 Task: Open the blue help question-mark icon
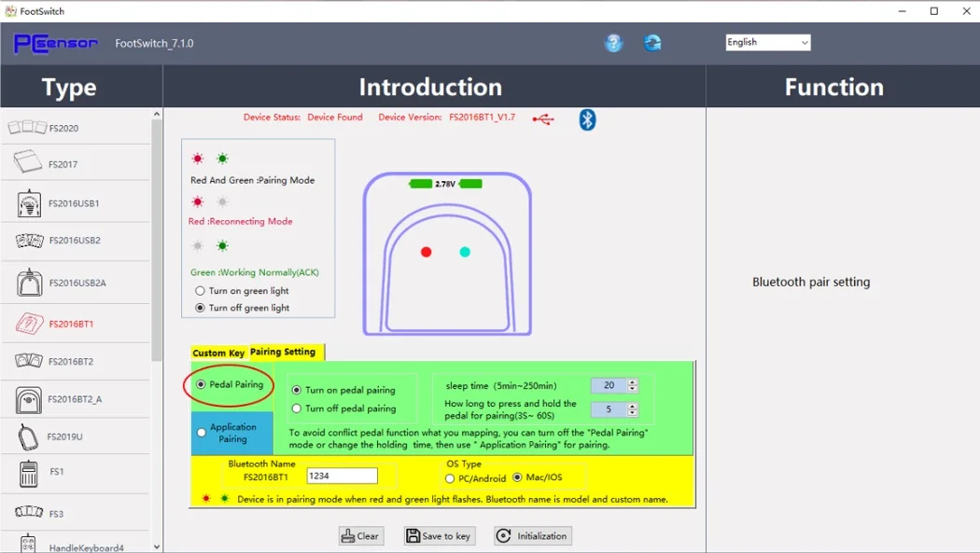pyautogui.click(x=614, y=43)
